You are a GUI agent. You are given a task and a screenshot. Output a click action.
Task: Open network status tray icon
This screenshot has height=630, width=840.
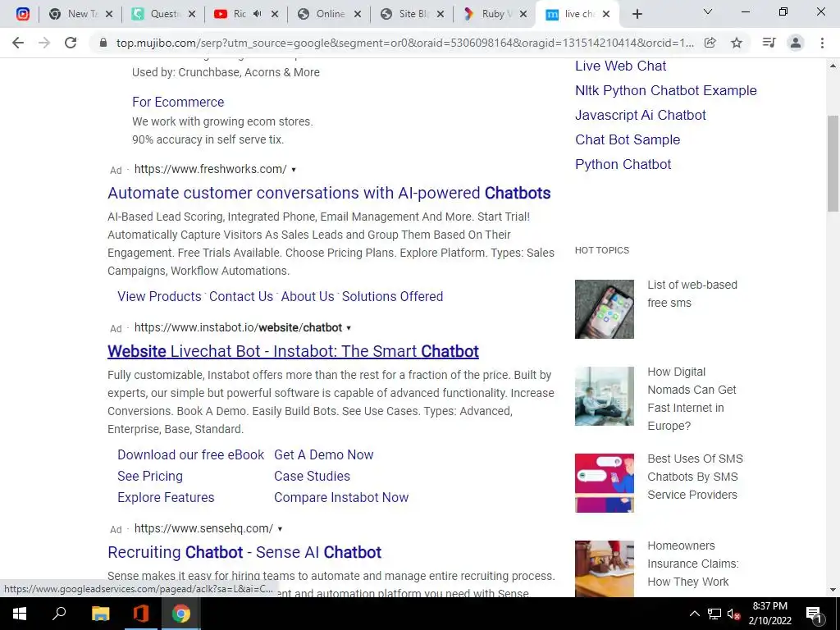714,614
